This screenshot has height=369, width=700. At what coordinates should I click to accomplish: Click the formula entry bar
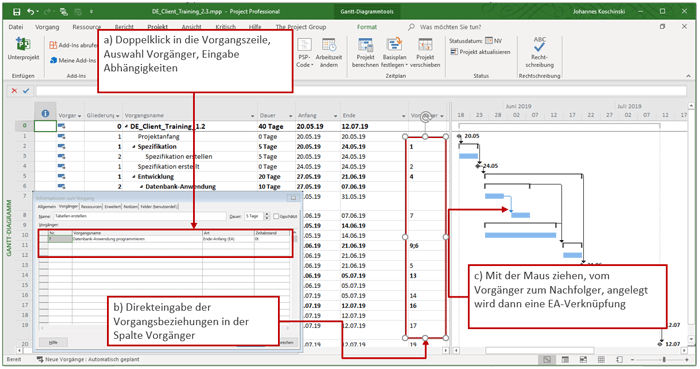click(x=361, y=91)
